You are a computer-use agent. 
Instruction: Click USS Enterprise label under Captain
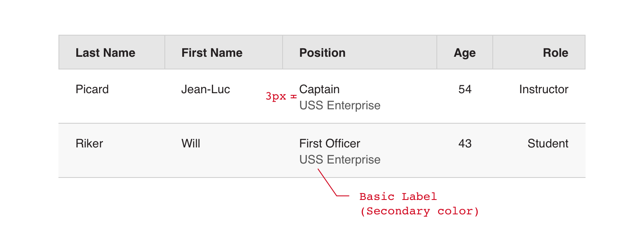(340, 105)
